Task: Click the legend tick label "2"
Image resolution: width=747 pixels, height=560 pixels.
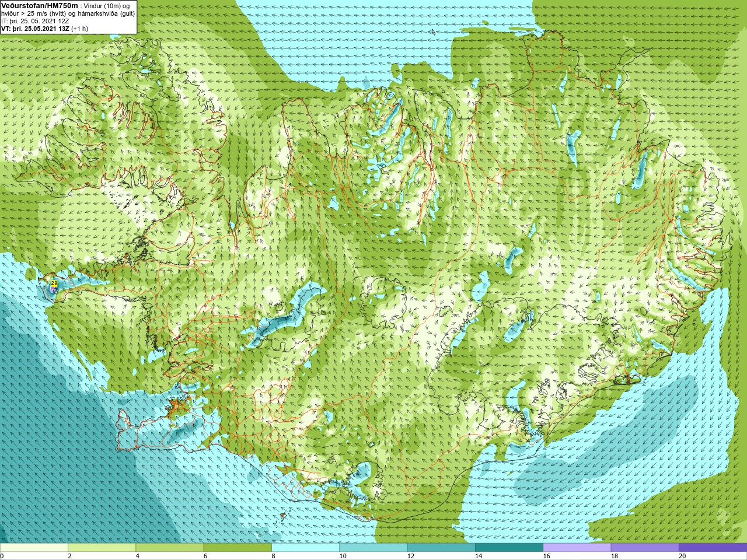Action: [69, 556]
